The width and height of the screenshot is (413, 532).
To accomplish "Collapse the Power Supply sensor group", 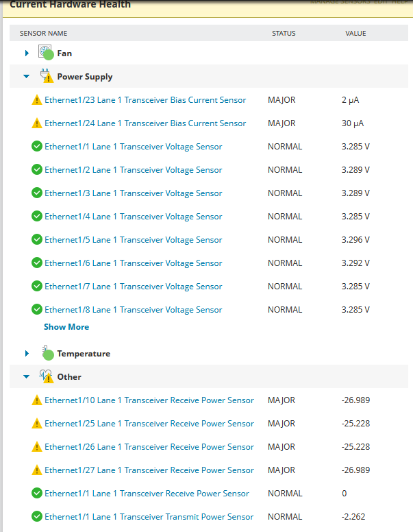I will click(27, 77).
